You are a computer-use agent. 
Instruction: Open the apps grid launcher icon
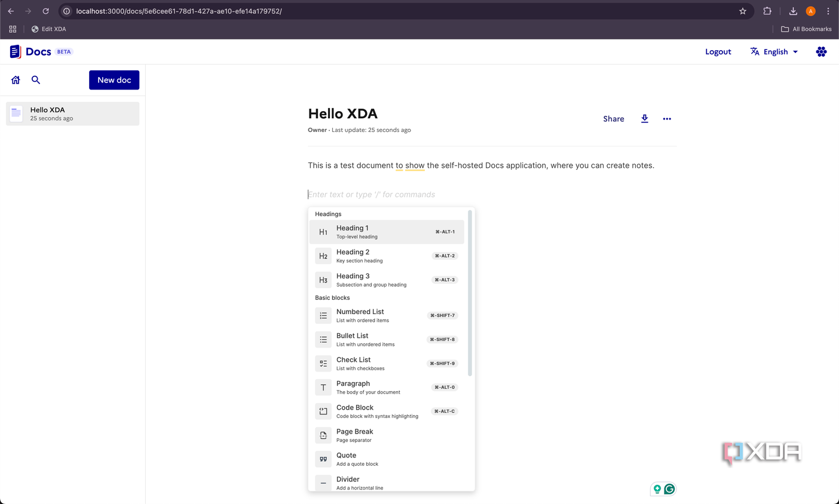click(x=821, y=52)
